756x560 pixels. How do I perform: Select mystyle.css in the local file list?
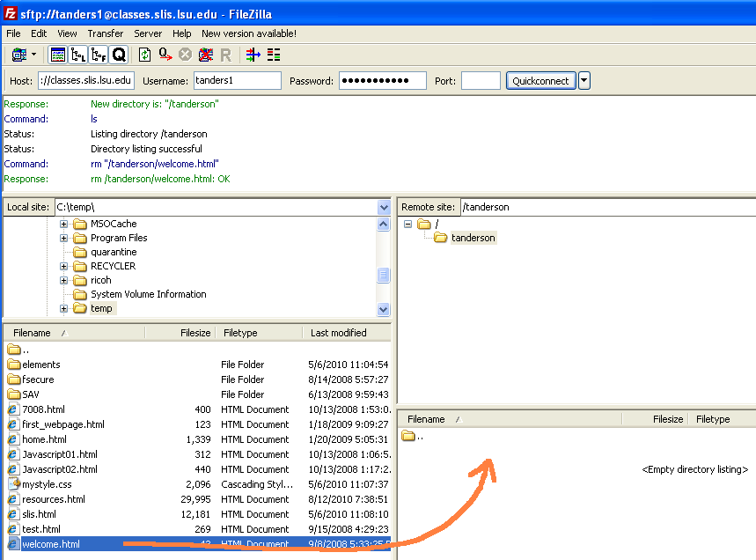coord(48,484)
